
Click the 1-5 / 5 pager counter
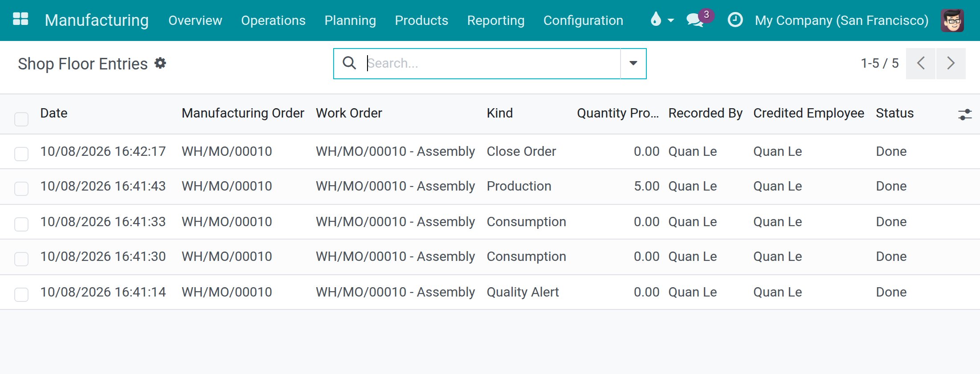click(x=880, y=63)
